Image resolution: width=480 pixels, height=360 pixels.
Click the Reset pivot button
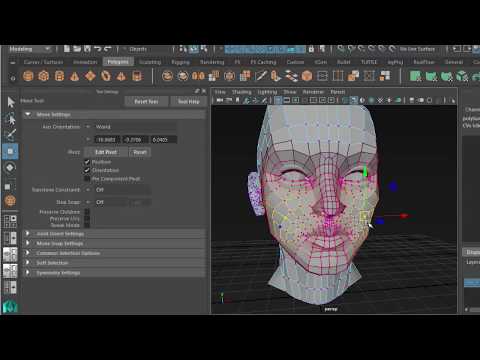point(140,152)
